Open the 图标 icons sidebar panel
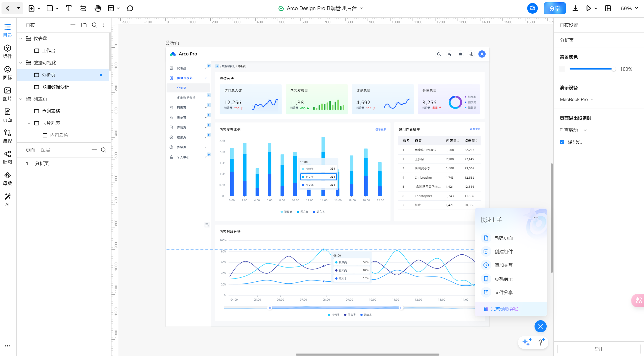This screenshot has width=644, height=356. [8, 73]
